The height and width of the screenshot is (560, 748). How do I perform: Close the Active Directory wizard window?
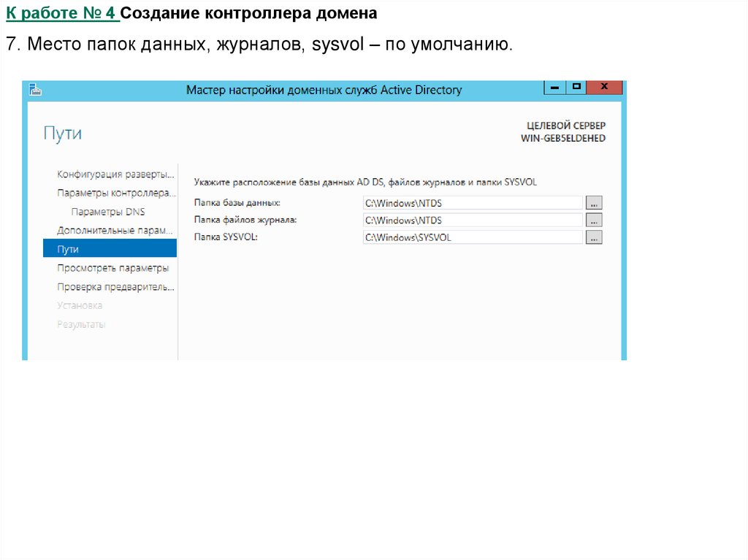604,88
